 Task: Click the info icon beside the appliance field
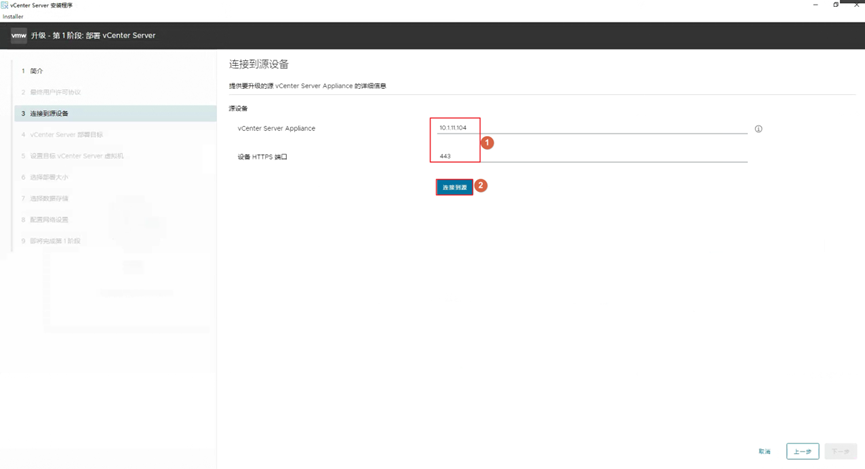coord(759,129)
